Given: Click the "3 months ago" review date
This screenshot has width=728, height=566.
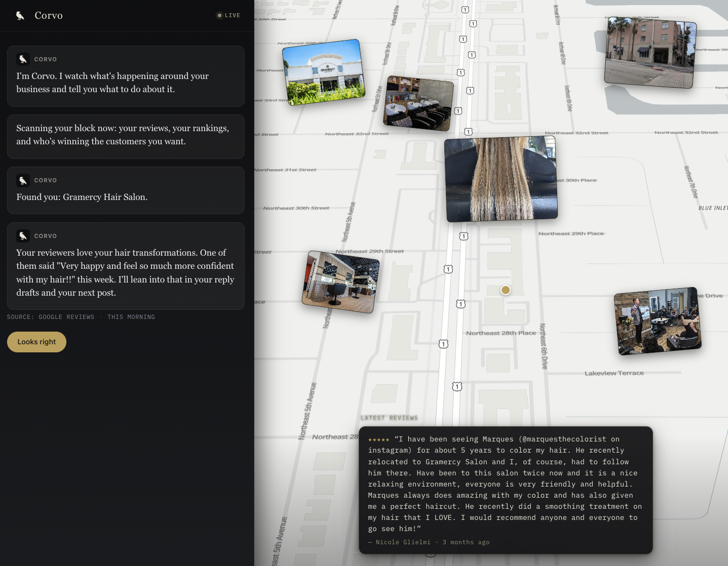Looking at the screenshot, I should click(x=466, y=542).
